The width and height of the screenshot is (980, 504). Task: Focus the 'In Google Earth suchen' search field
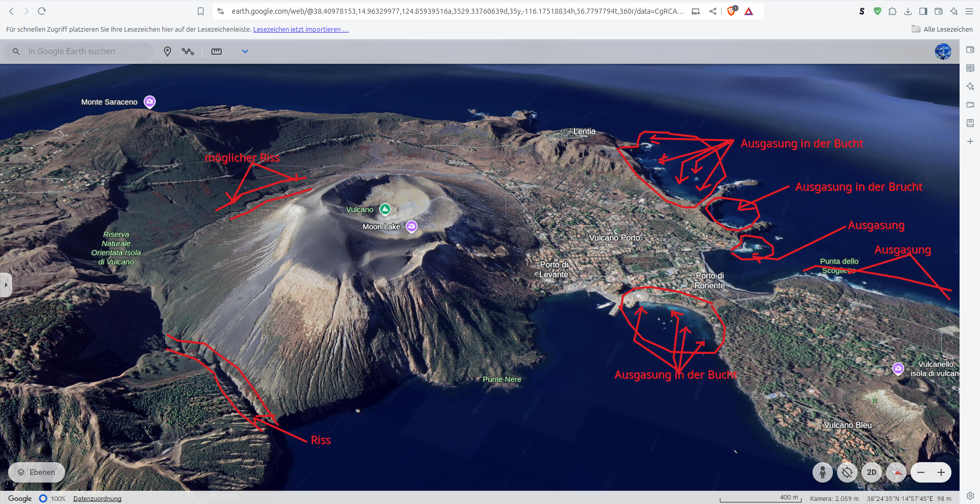tap(79, 51)
